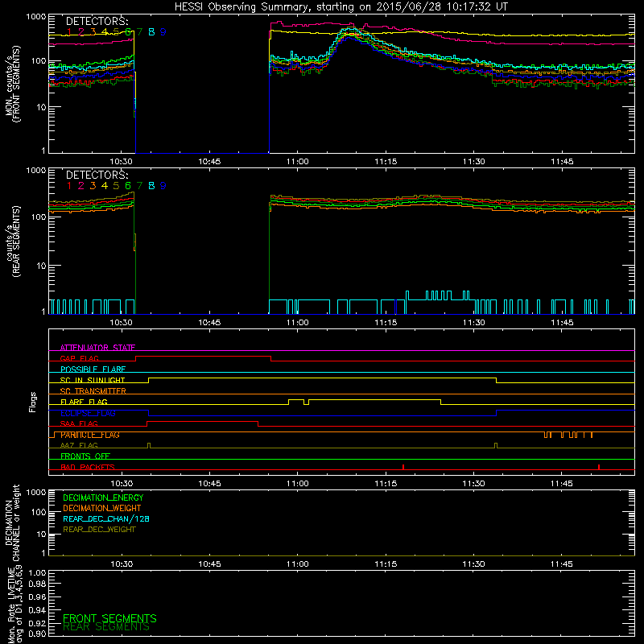Click the HESSI Observing Summary title
Screen dimensions: 644x644
341,6
